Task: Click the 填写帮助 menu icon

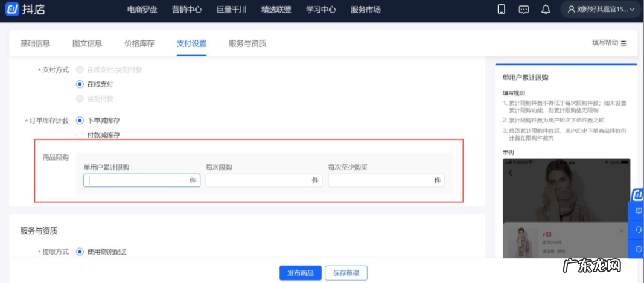Action: pyautogui.click(x=624, y=43)
